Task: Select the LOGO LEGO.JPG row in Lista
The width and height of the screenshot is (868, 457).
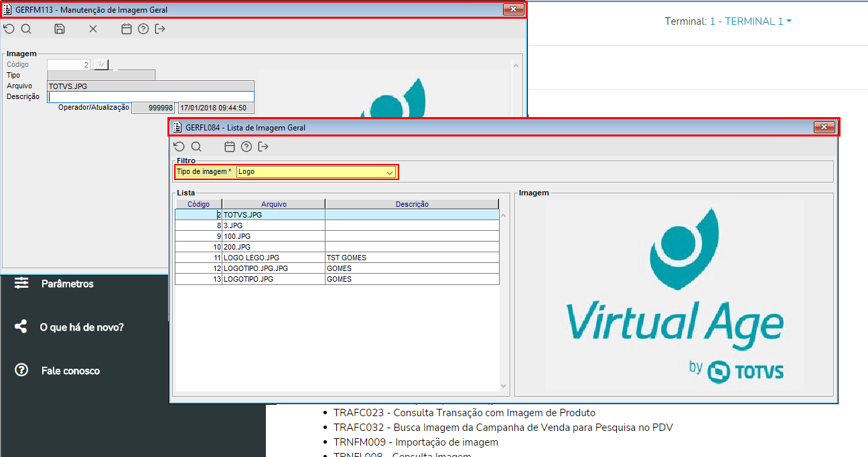Action: coord(337,258)
